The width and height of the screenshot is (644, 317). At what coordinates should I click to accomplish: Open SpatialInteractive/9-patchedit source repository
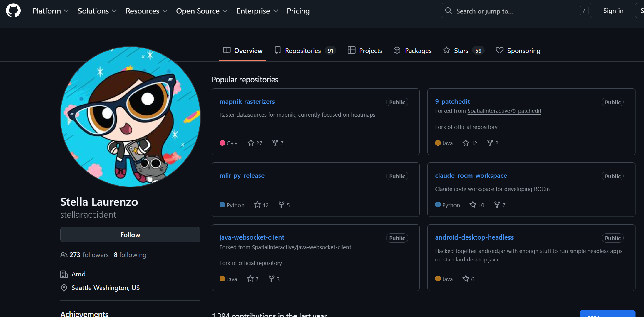[504, 111]
